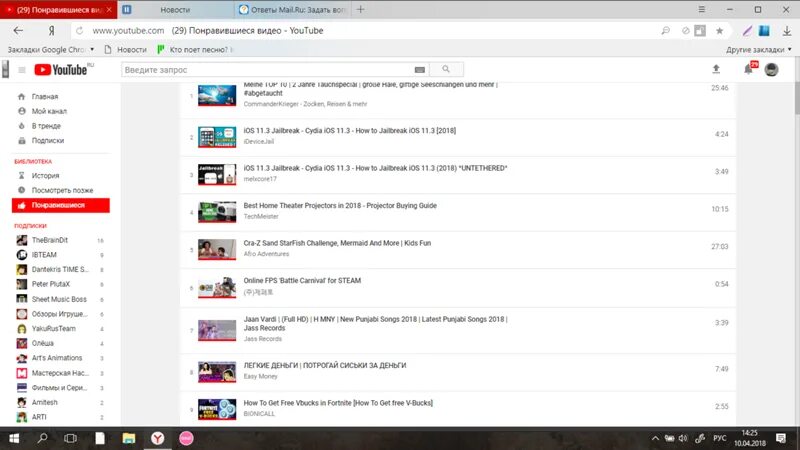Open Easy Money channel name link
This screenshot has height=450, width=800.
point(260,377)
